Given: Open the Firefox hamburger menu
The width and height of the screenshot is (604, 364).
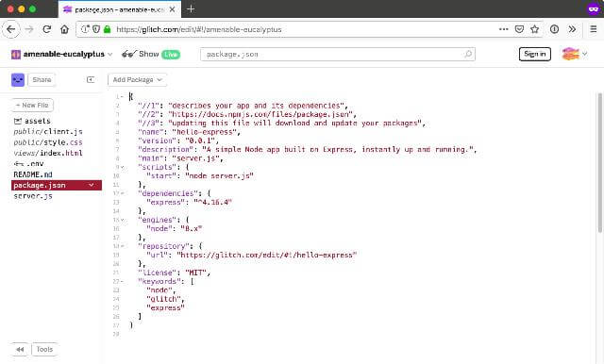Looking at the screenshot, I should click(594, 29).
